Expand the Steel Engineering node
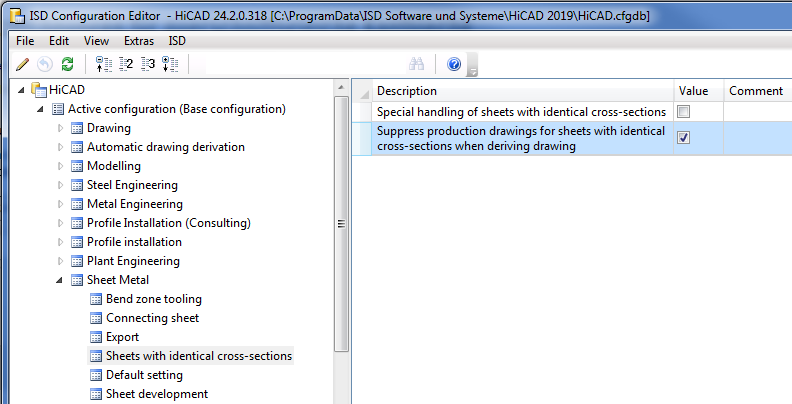 pyautogui.click(x=60, y=185)
